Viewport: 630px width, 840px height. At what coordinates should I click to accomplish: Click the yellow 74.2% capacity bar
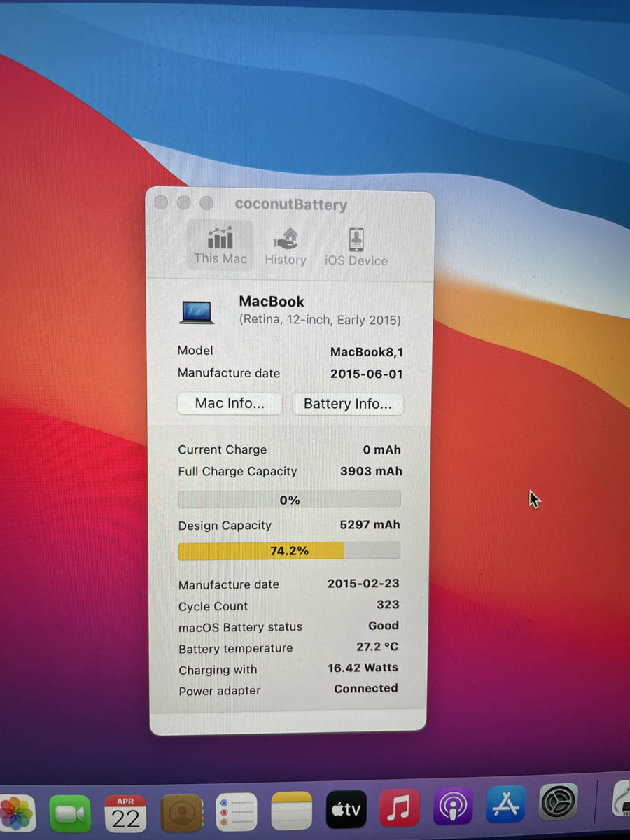[289, 551]
